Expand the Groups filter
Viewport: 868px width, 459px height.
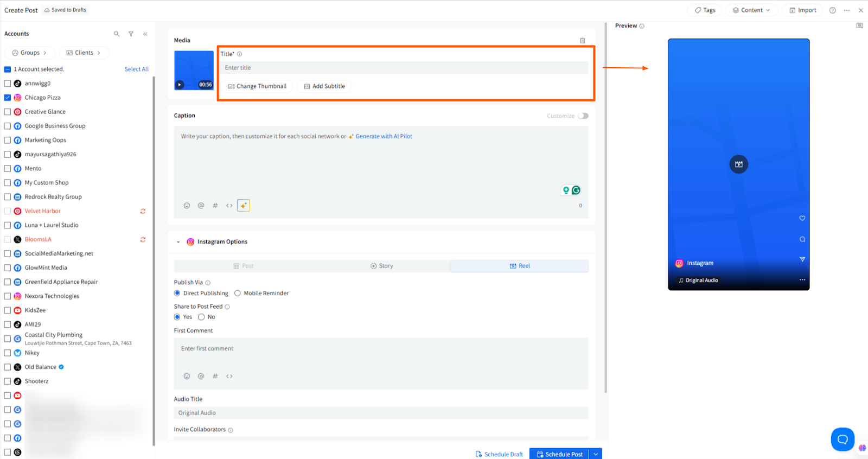30,53
